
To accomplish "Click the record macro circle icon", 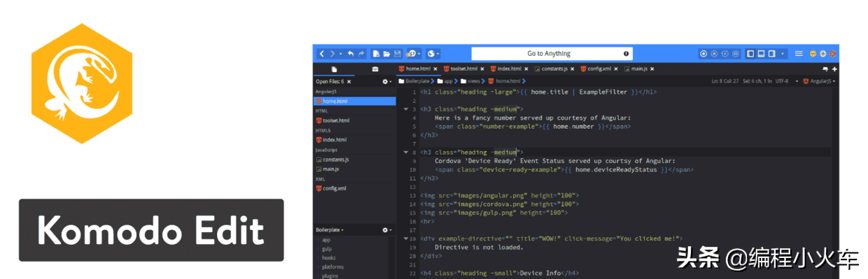I will point(703,53).
